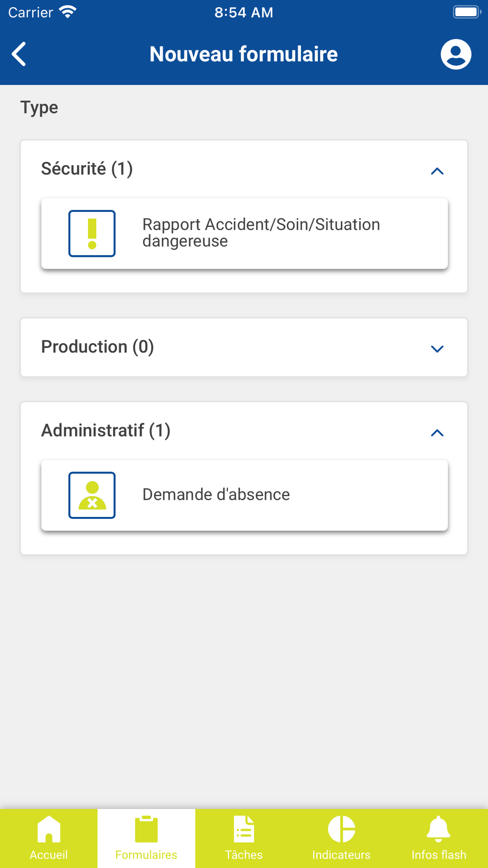Tap the exclamation mark safety icon
The height and width of the screenshot is (868, 488).
coord(92,233)
